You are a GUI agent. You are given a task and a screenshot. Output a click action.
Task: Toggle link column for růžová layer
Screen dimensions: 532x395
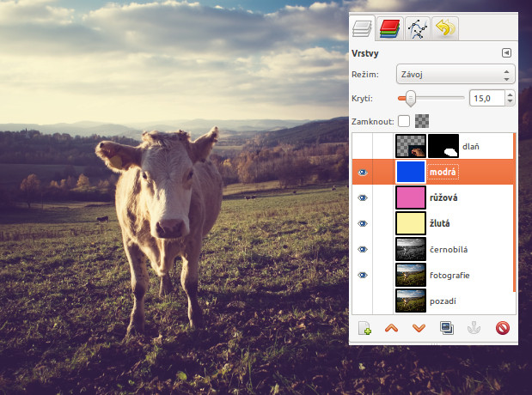pyautogui.click(x=383, y=198)
